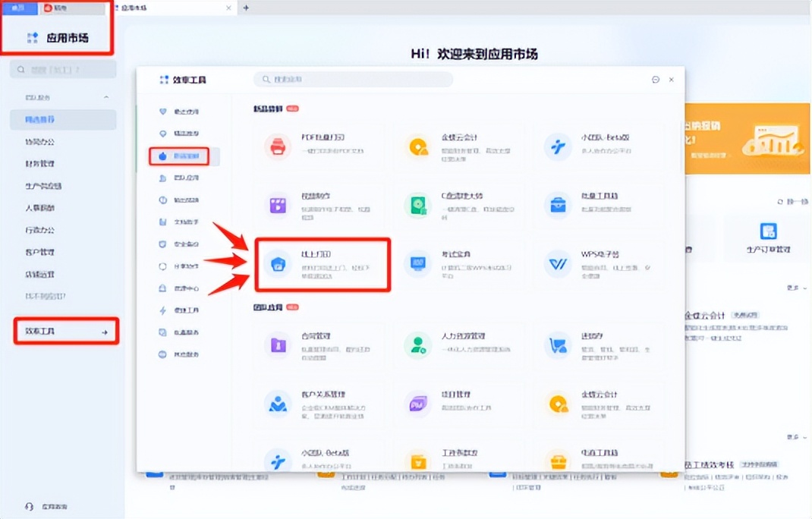Open the 小程序 Beta版 app icon
Image resolution: width=812 pixels, height=519 pixels.
pos(559,145)
